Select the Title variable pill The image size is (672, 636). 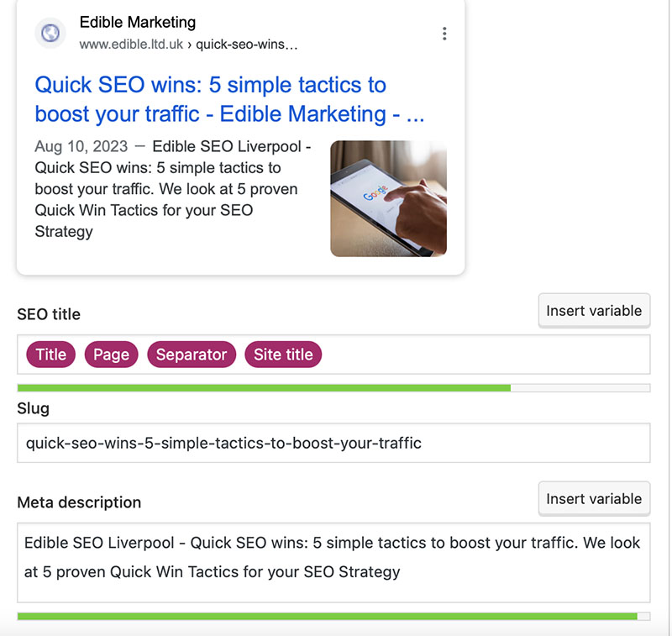click(50, 355)
